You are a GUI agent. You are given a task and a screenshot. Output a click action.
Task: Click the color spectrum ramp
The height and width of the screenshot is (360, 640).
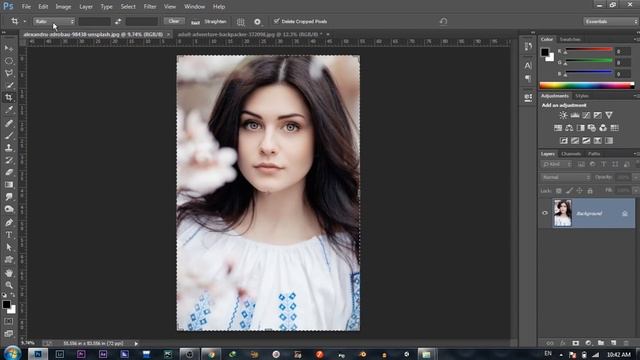pos(587,85)
